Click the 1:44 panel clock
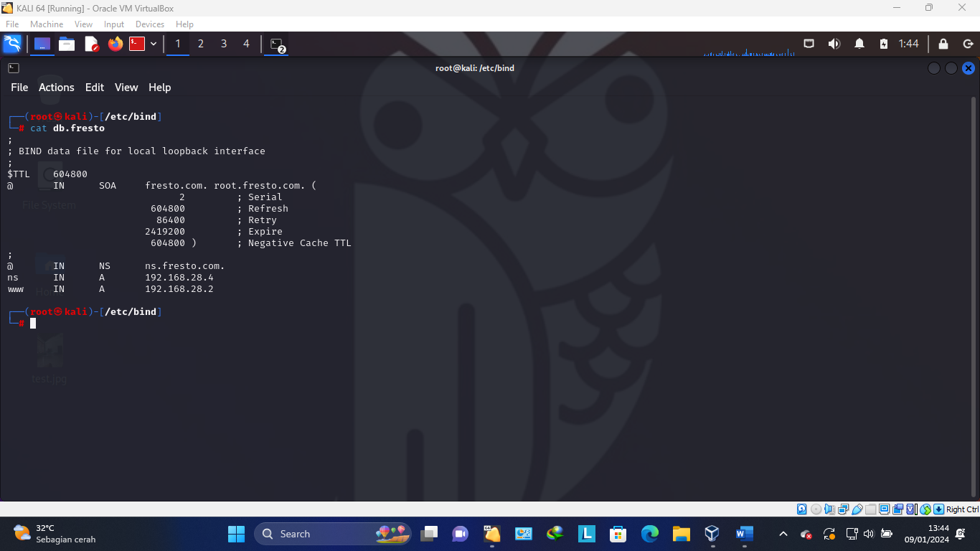 pos(909,44)
